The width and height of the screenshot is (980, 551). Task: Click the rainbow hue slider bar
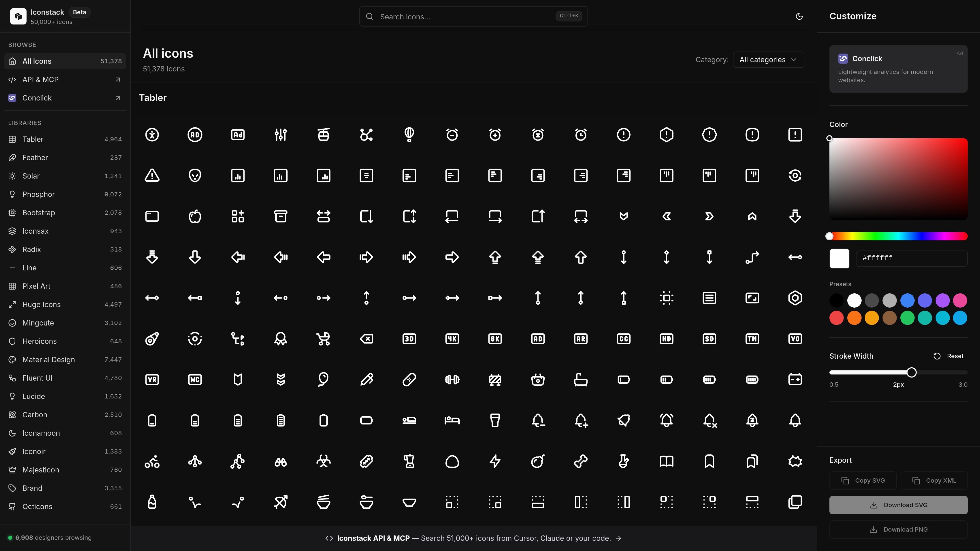[x=898, y=236]
